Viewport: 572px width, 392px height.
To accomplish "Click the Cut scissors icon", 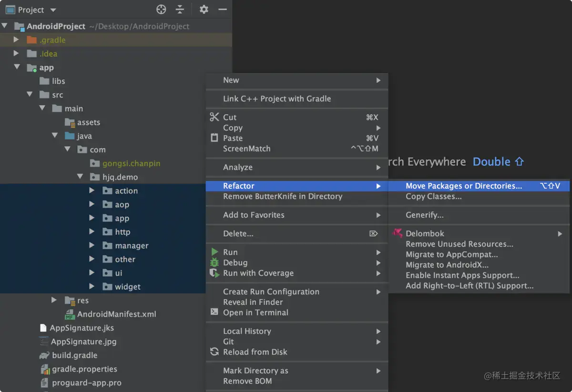I will pyautogui.click(x=214, y=117).
